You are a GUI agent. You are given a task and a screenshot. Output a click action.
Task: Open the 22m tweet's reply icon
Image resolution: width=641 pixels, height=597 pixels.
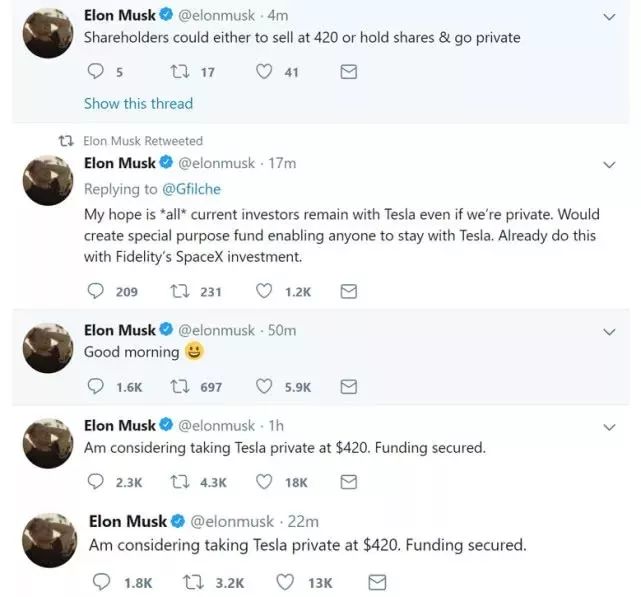tap(101, 582)
